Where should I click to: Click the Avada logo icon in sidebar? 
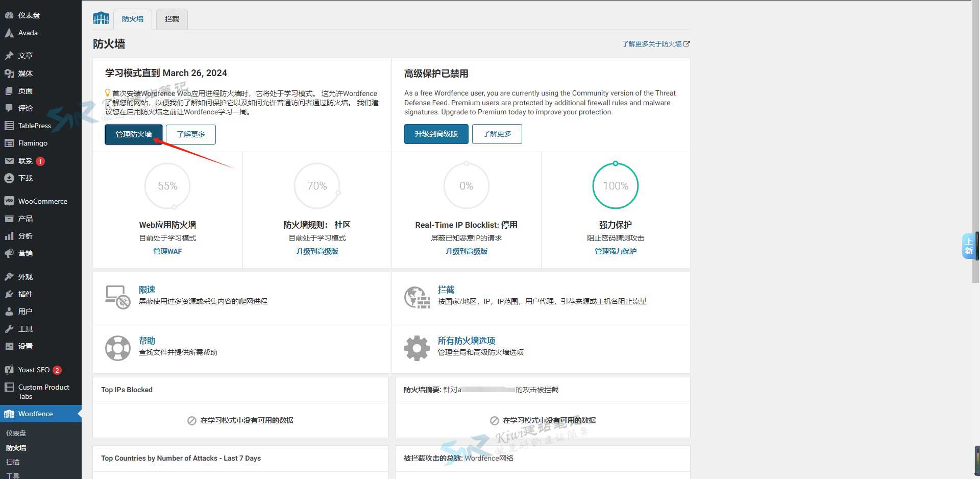coord(9,33)
